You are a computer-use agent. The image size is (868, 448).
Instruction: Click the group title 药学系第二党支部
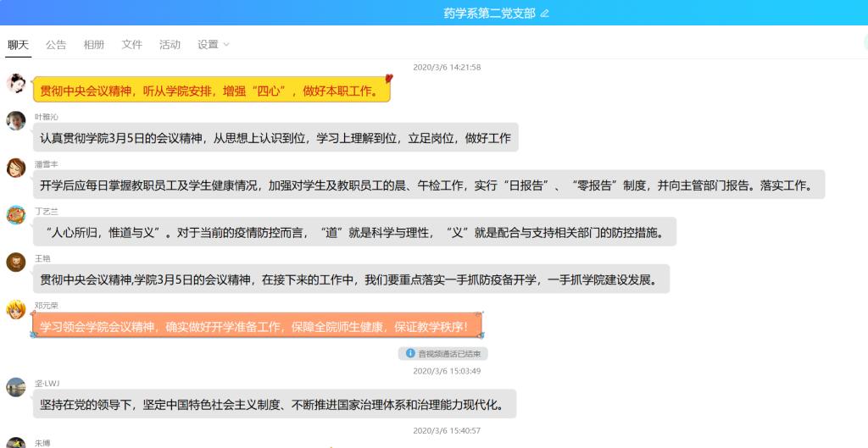click(x=489, y=14)
